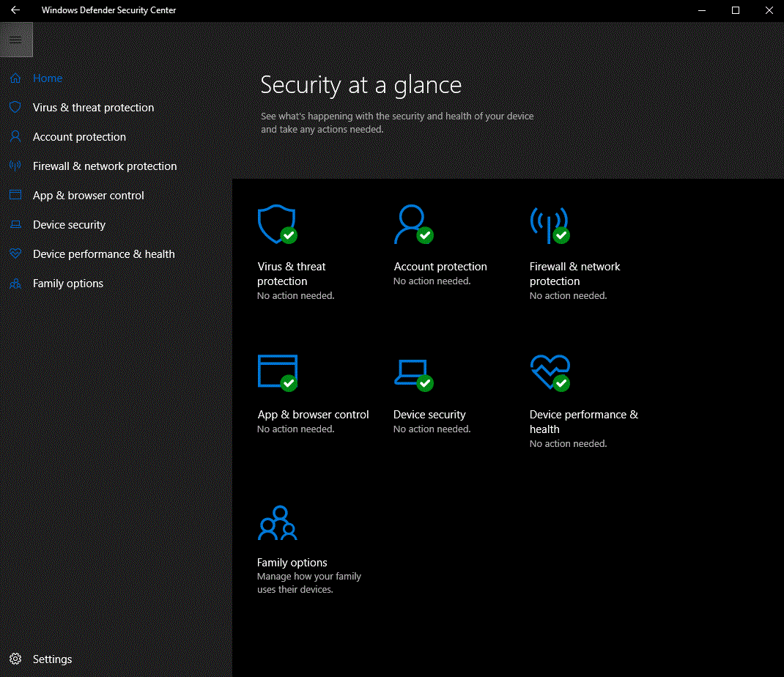
Task: Open the large App & browser window icon
Action: (278, 373)
